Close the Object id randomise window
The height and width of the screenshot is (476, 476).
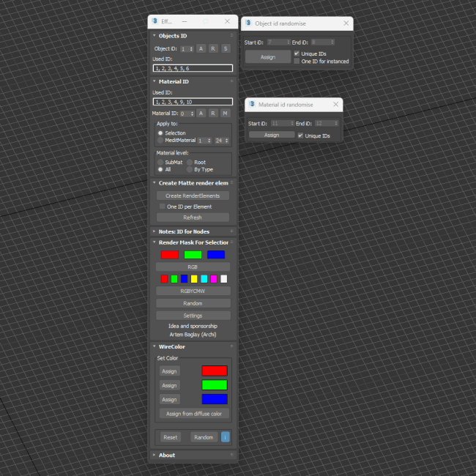[x=346, y=23]
